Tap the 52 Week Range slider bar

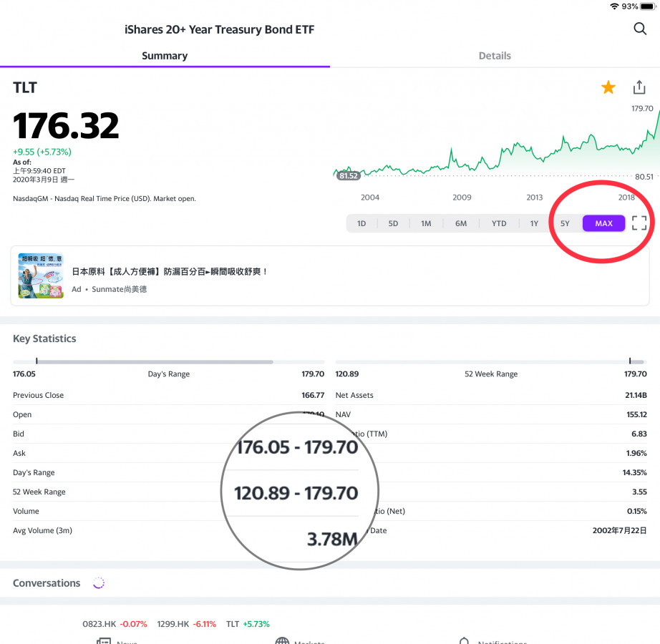click(x=491, y=361)
